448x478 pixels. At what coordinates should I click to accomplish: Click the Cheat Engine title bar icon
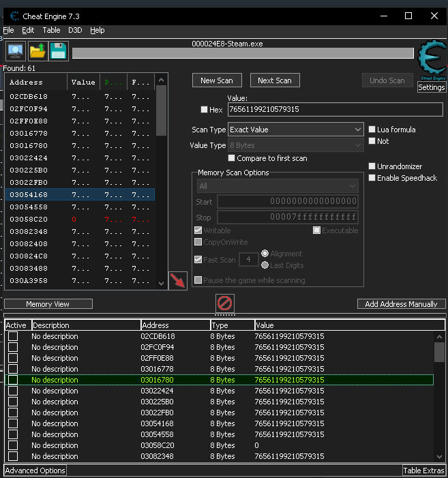(x=15, y=15)
